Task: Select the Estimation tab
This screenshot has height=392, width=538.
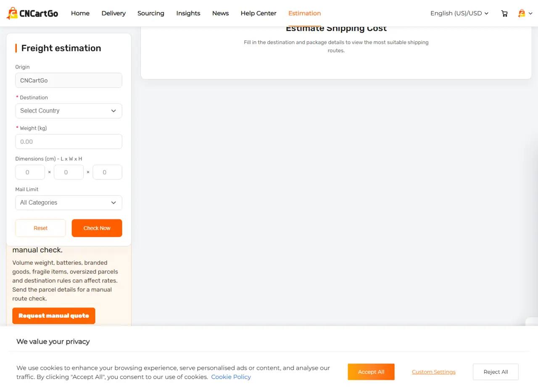Action: point(305,13)
